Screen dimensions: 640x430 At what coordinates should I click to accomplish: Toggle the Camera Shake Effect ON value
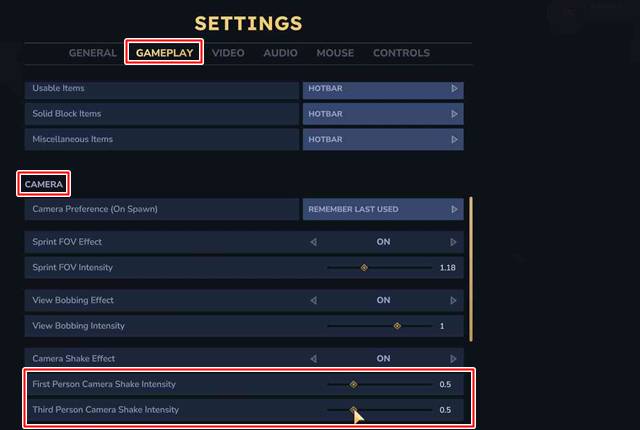pyautogui.click(x=383, y=358)
